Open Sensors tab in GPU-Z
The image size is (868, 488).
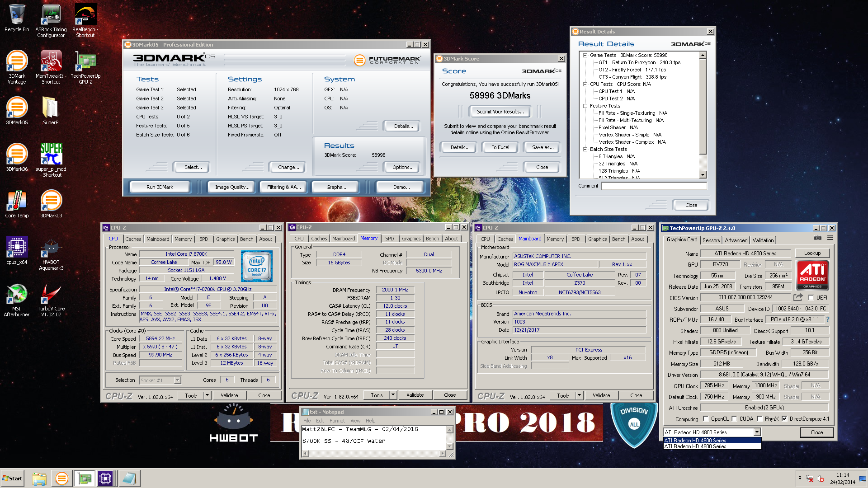coord(711,240)
